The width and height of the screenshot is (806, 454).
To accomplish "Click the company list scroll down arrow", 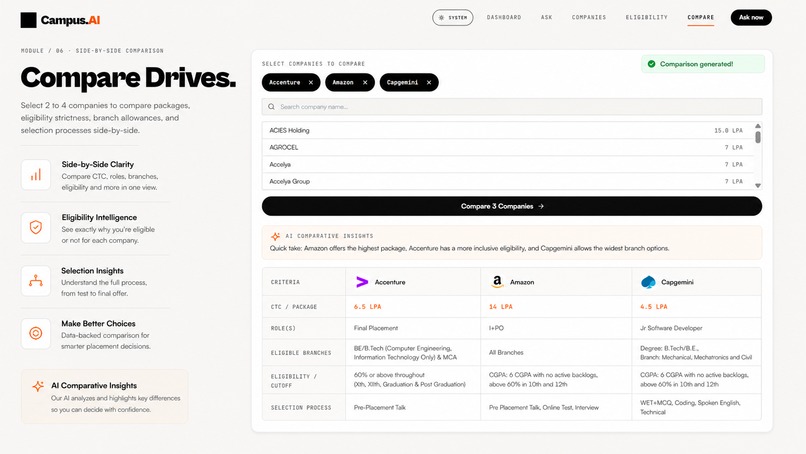I will pyautogui.click(x=758, y=186).
